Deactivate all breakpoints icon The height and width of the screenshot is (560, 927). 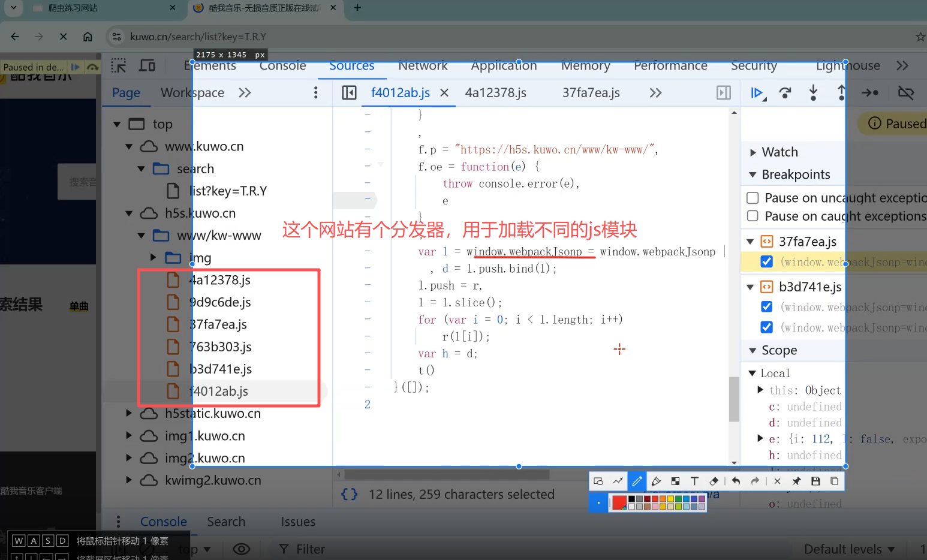pyautogui.click(x=906, y=92)
